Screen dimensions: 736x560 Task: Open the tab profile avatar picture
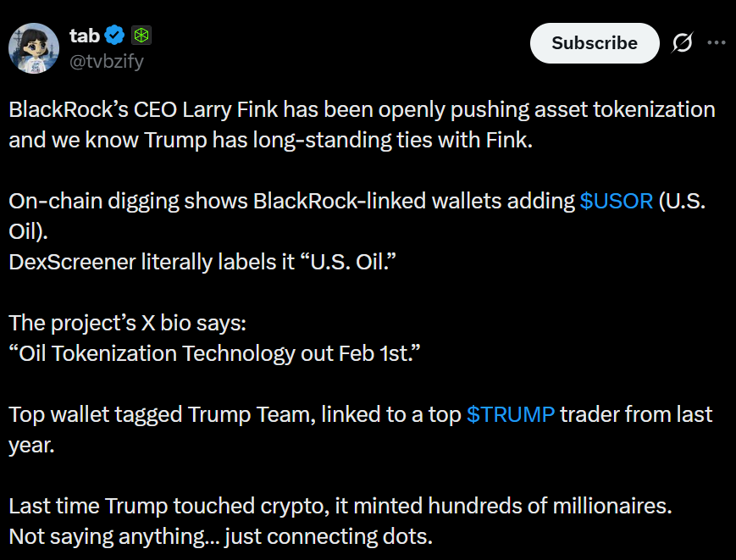click(x=34, y=48)
